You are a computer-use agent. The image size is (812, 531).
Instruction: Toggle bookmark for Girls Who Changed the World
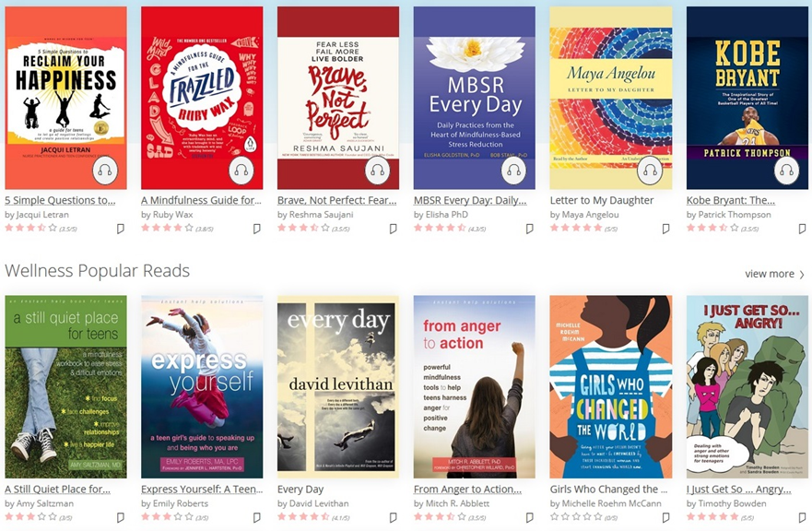coord(665,517)
